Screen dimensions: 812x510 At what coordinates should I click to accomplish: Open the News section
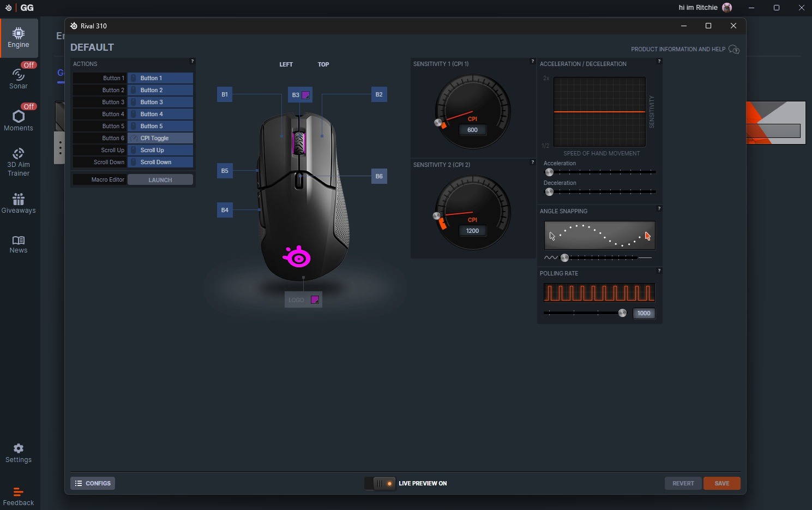[19, 244]
